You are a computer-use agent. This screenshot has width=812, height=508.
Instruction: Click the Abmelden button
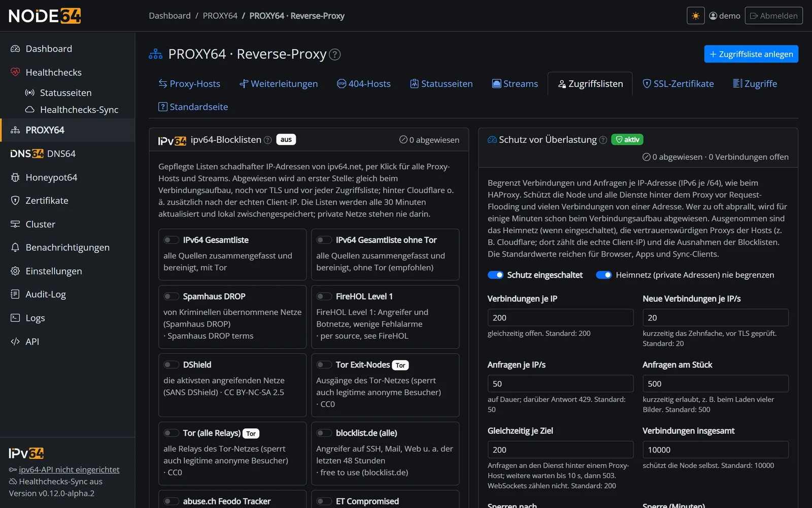[x=773, y=16]
